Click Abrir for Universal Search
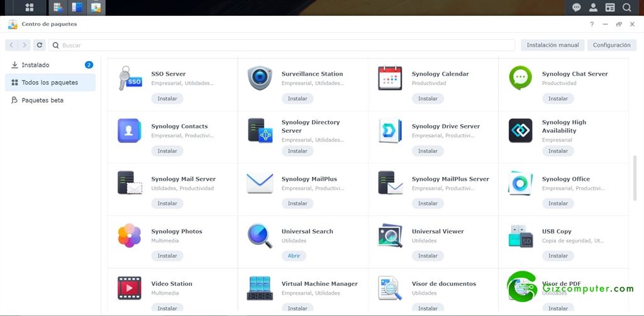 point(294,256)
